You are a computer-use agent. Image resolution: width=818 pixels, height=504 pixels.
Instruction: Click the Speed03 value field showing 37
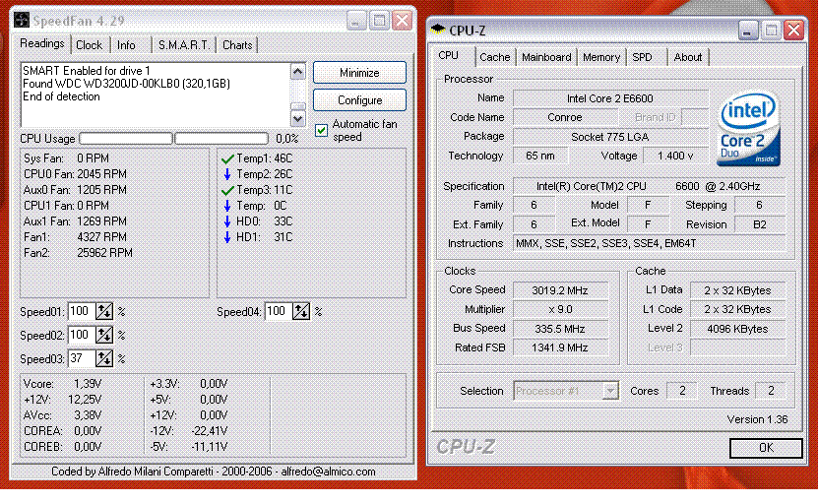[x=82, y=358]
